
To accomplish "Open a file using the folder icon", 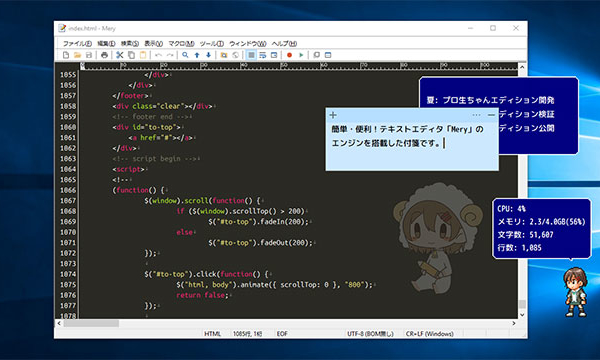I will [77, 55].
